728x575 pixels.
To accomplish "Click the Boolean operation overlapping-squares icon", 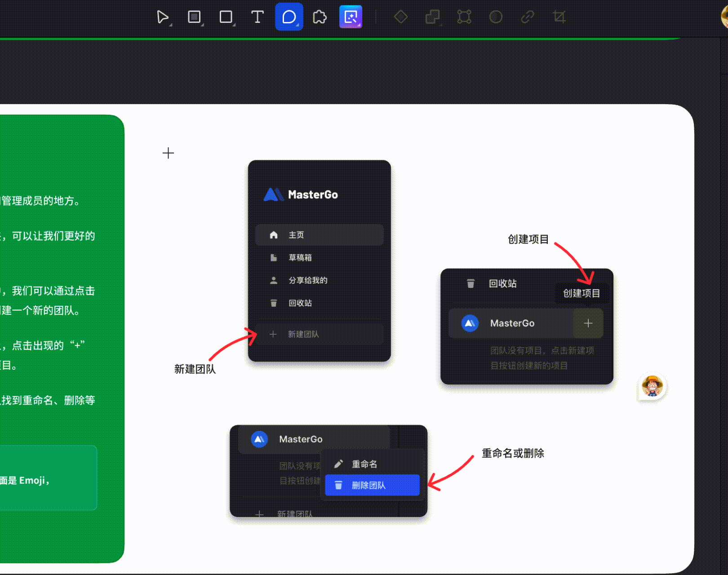I will click(x=432, y=17).
